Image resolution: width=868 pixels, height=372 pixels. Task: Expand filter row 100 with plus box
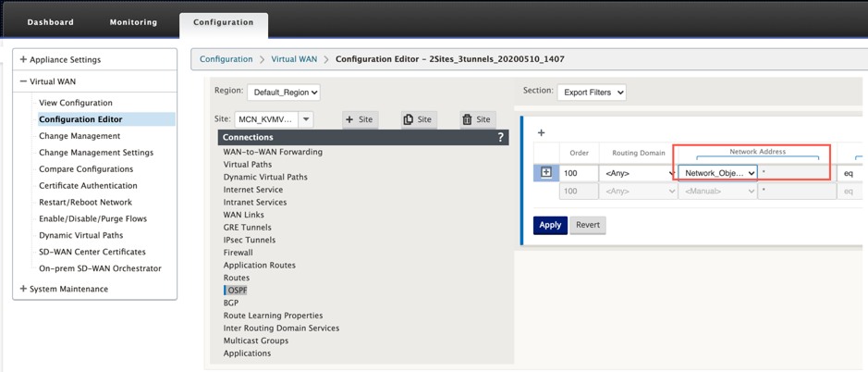545,173
